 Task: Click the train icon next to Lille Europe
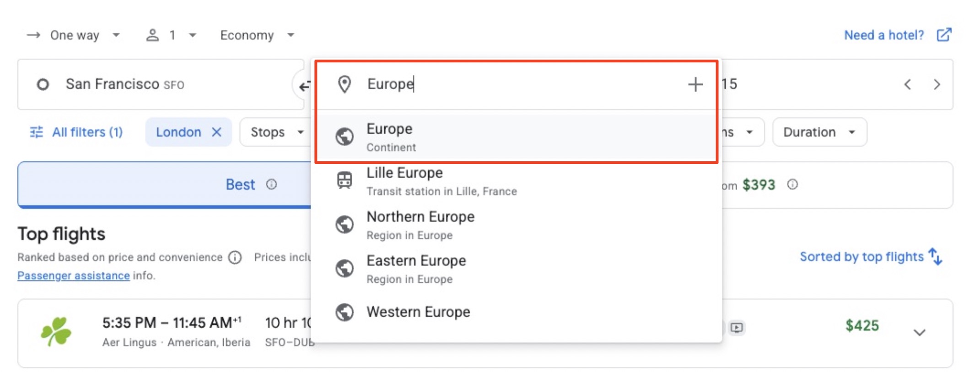point(345,181)
